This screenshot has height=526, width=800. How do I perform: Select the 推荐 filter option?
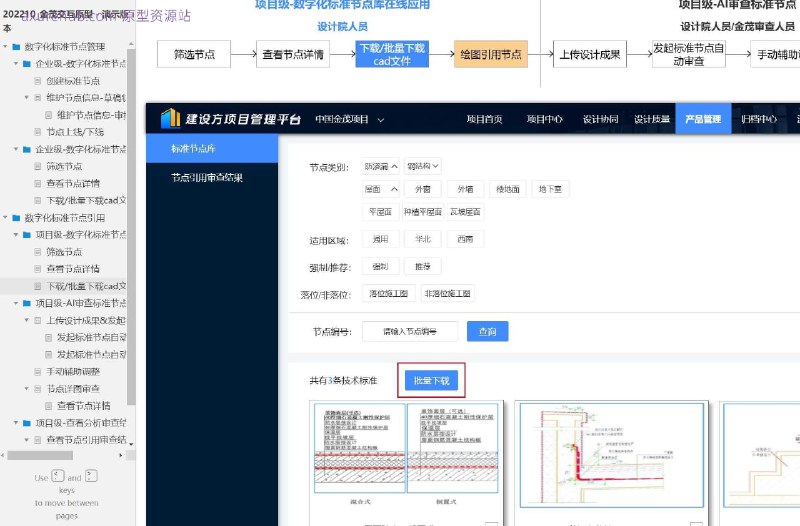click(x=422, y=266)
